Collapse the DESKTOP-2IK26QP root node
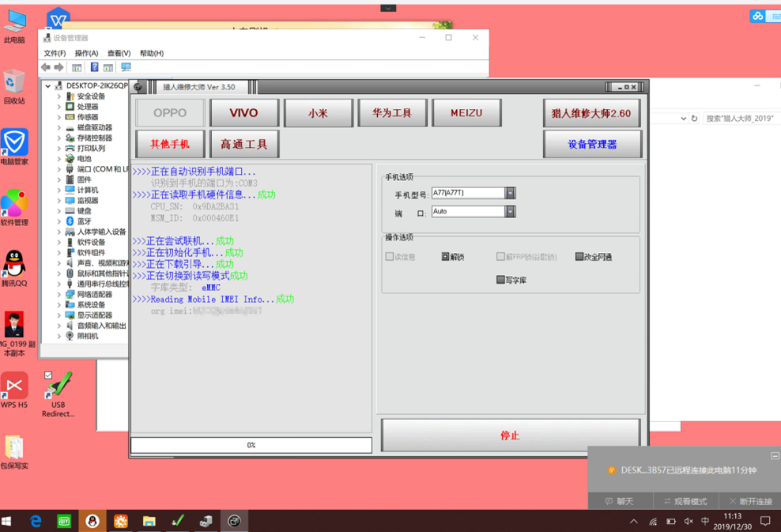 (47, 85)
